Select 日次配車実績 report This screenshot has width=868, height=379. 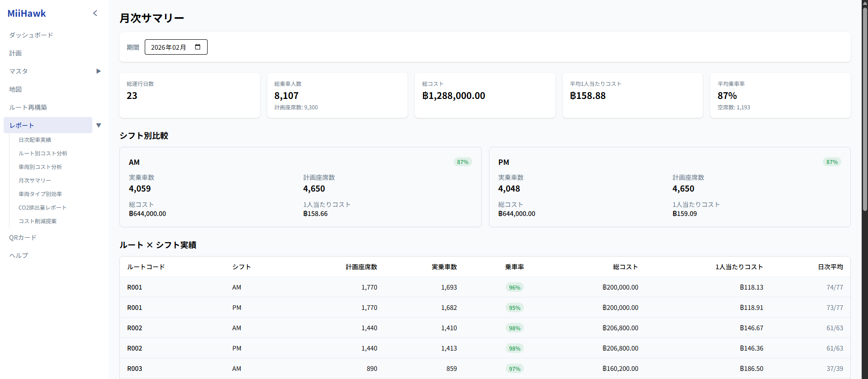(x=35, y=140)
